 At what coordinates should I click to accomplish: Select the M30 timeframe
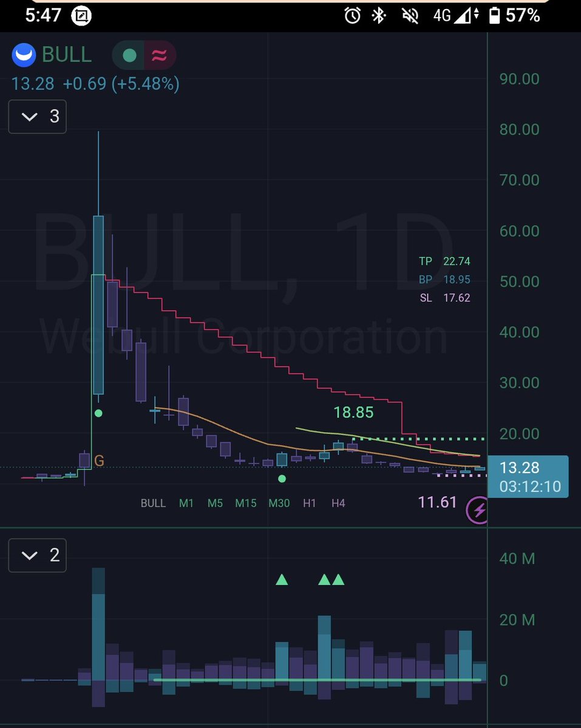(x=279, y=503)
